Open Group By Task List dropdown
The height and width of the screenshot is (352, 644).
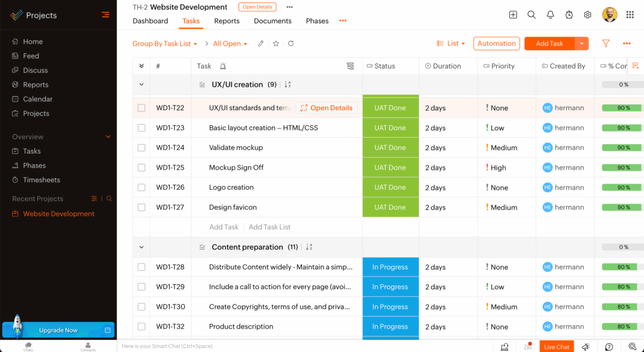coord(165,43)
